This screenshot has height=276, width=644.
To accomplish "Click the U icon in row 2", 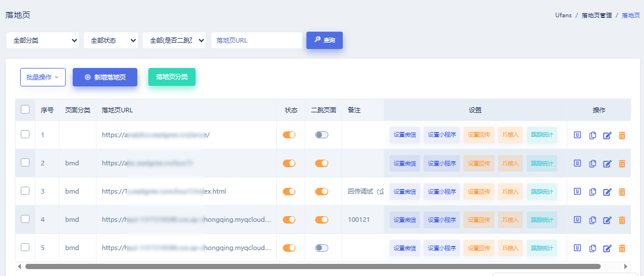I will [x=577, y=163].
